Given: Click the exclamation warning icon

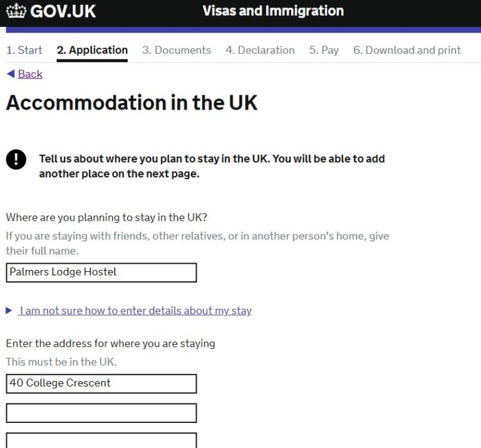Looking at the screenshot, I should click(16, 159).
